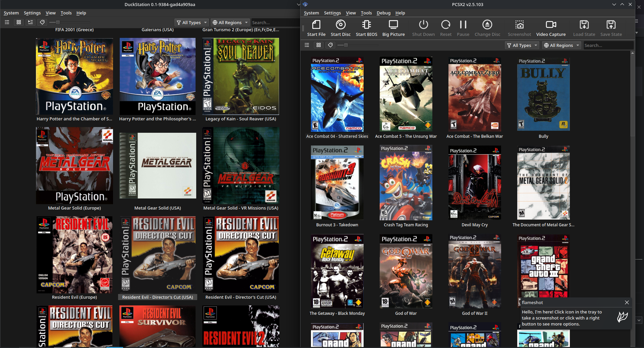Toggle show titles tag button in DuckStation

tap(42, 22)
